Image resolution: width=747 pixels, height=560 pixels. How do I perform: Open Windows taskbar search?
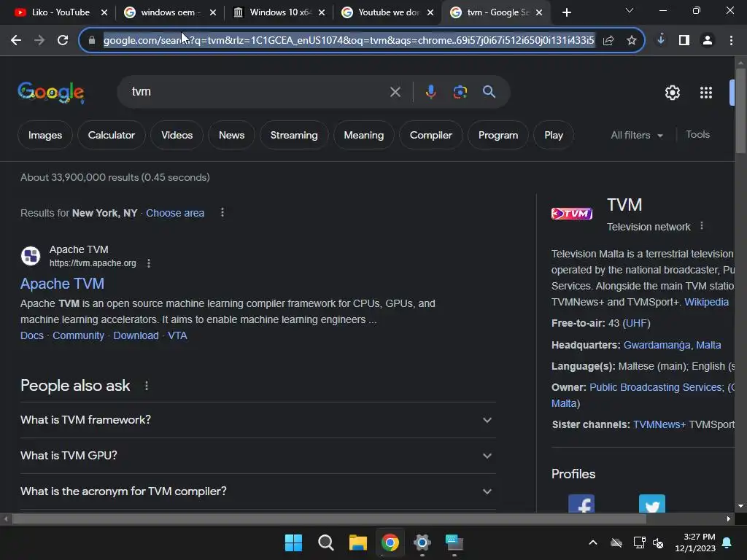tap(326, 542)
